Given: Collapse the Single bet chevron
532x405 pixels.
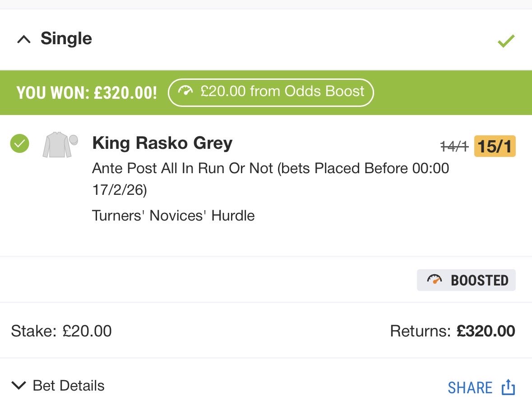Looking at the screenshot, I should [23, 40].
